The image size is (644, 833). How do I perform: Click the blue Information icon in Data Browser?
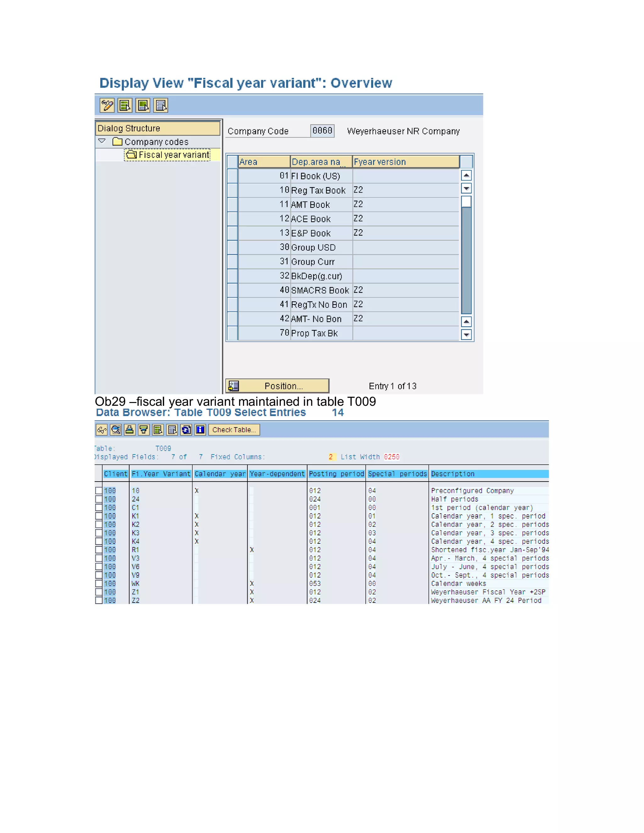[200, 430]
